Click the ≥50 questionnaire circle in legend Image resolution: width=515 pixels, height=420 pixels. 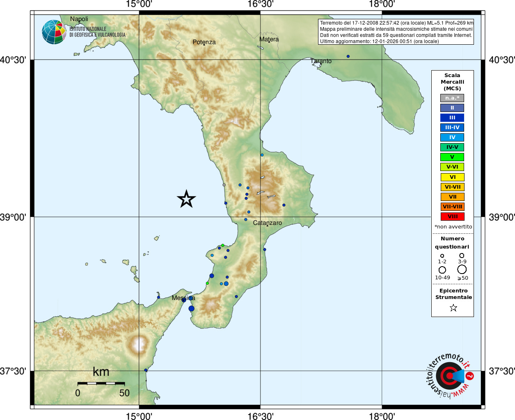[x=462, y=269]
